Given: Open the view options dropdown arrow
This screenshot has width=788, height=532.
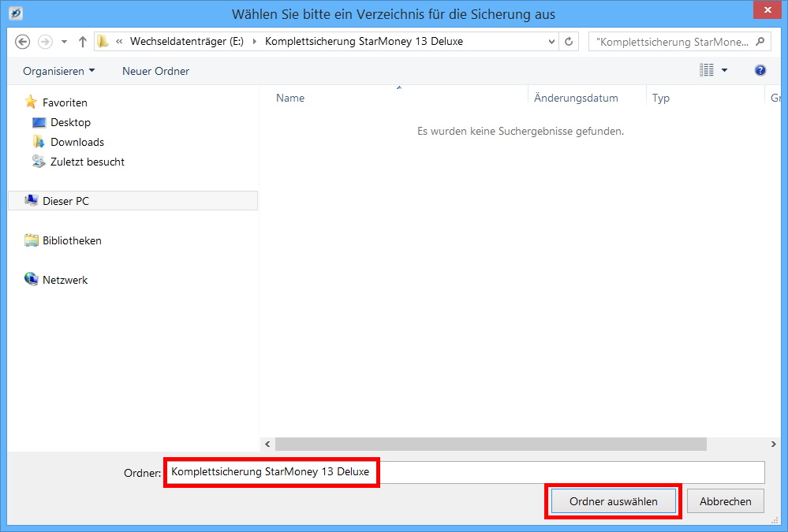Looking at the screenshot, I should (725, 71).
